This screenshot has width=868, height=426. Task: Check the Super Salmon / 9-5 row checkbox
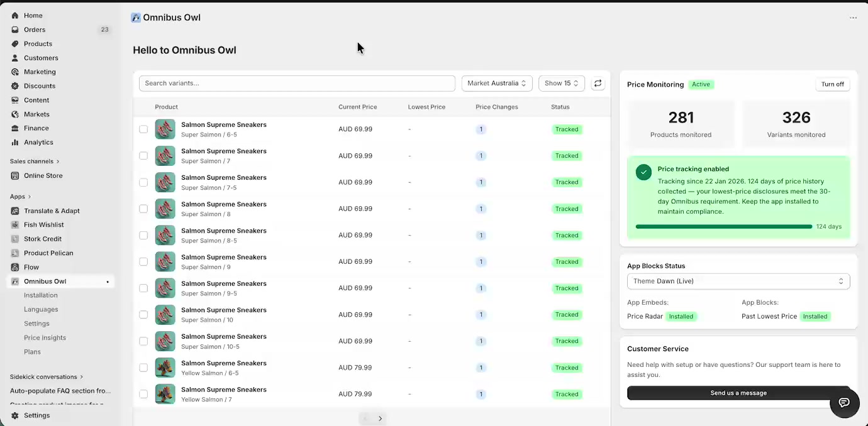pyautogui.click(x=143, y=288)
